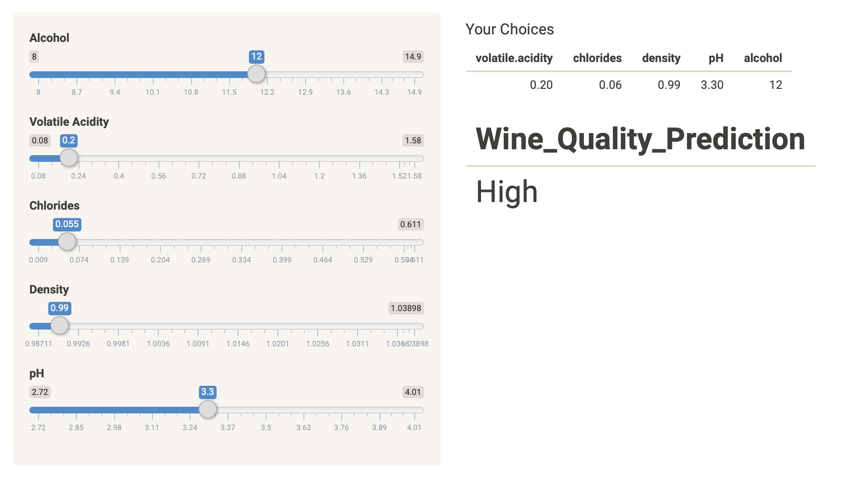Click the Alcohol maximum label 14.9

[x=413, y=57]
